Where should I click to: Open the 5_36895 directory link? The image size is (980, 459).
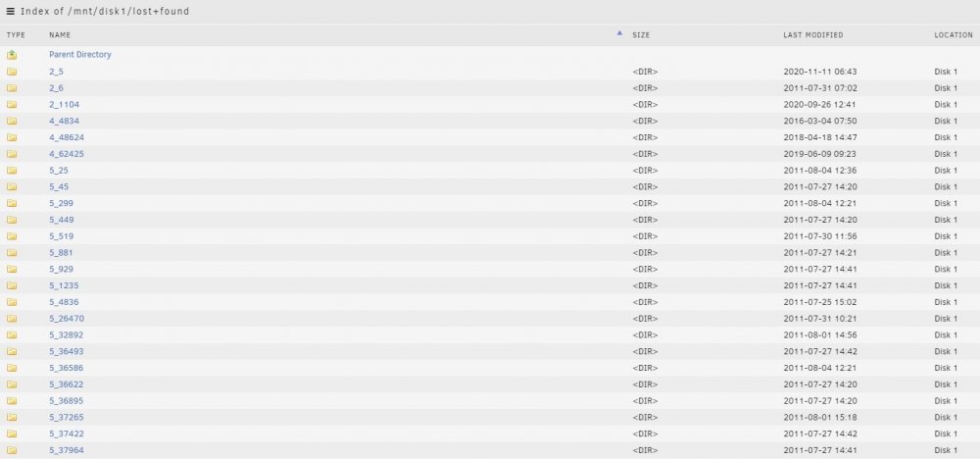[67, 401]
